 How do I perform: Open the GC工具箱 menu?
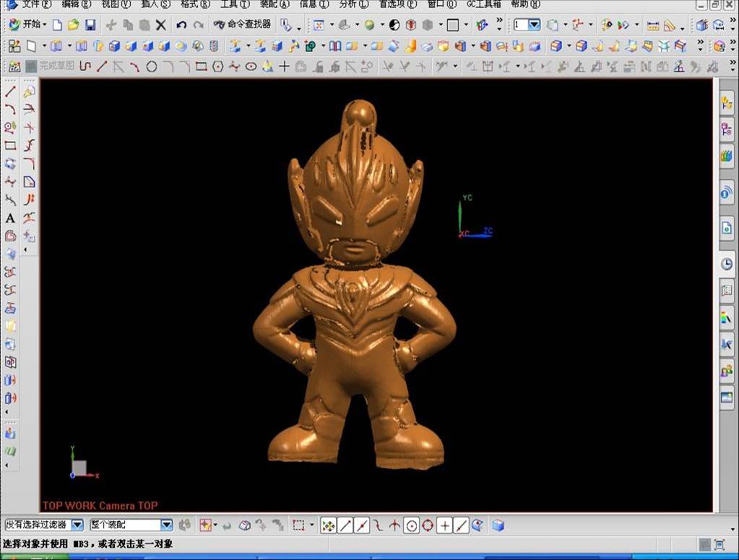[483, 4]
